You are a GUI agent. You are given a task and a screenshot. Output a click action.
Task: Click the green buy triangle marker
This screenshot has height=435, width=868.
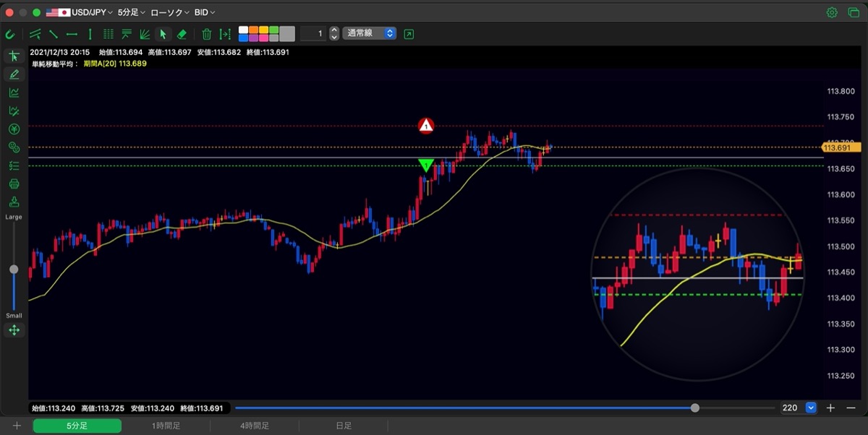coord(427,165)
